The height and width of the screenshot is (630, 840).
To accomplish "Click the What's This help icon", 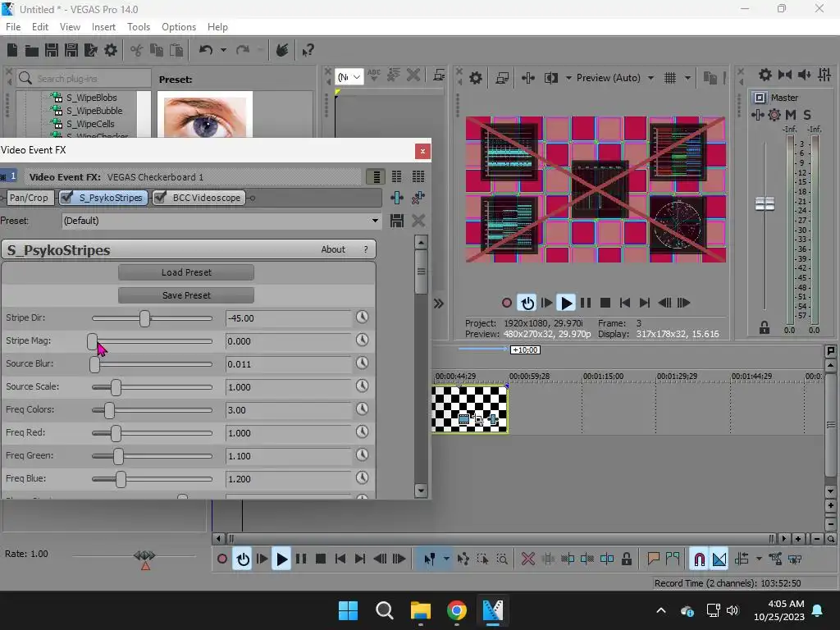I will pos(308,50).
